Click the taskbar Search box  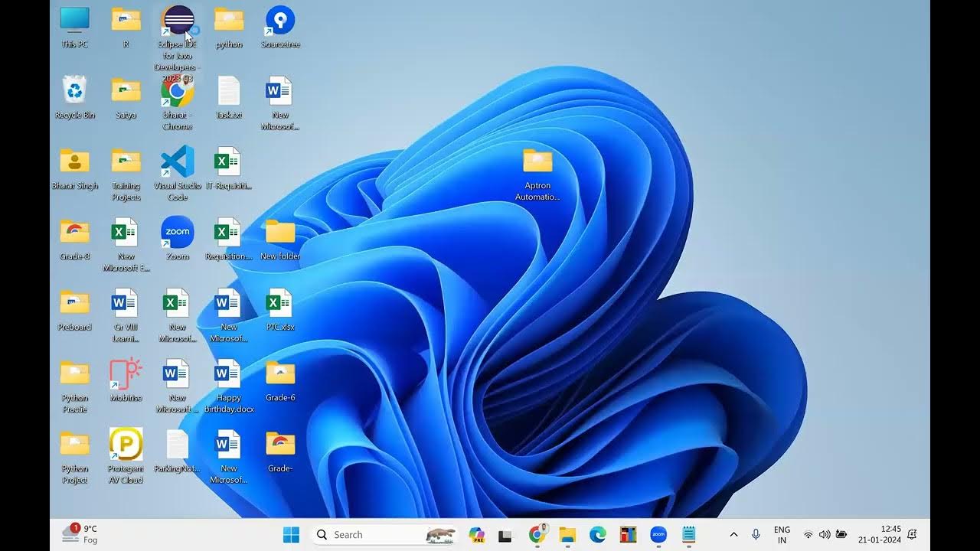point(384,535)
